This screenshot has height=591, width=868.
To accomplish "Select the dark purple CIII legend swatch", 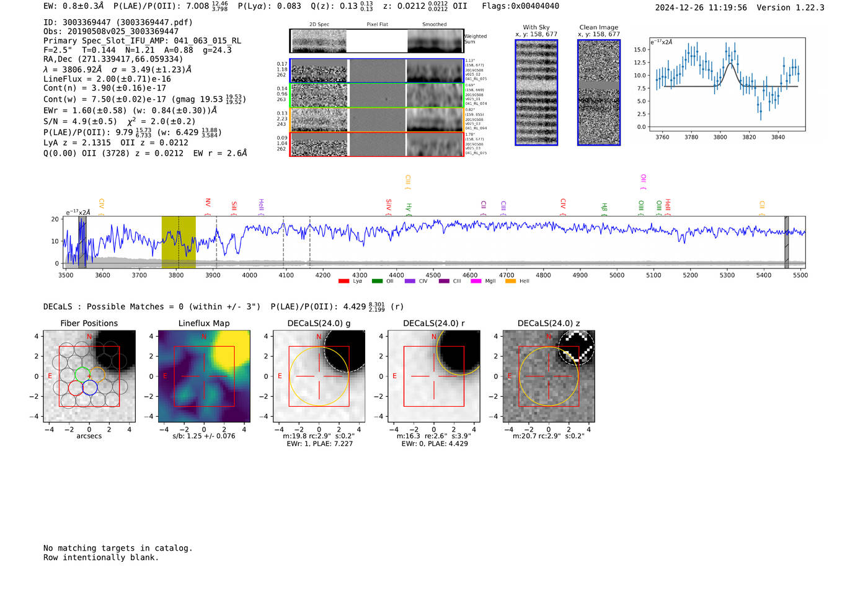I will (x=444, y=281).
